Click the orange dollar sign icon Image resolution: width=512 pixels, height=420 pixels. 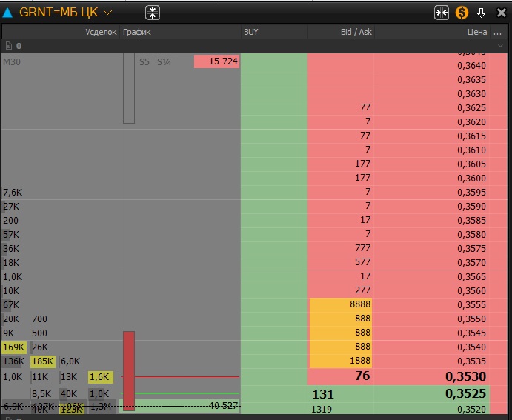[462, 13]
